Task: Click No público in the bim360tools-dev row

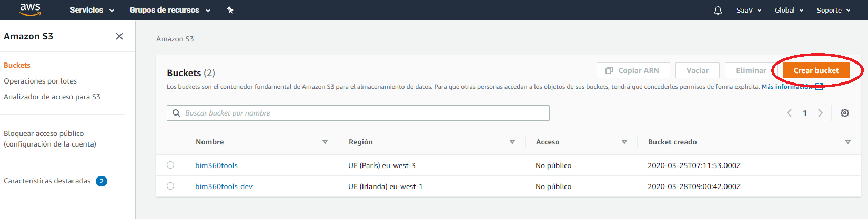Action: 553,186
